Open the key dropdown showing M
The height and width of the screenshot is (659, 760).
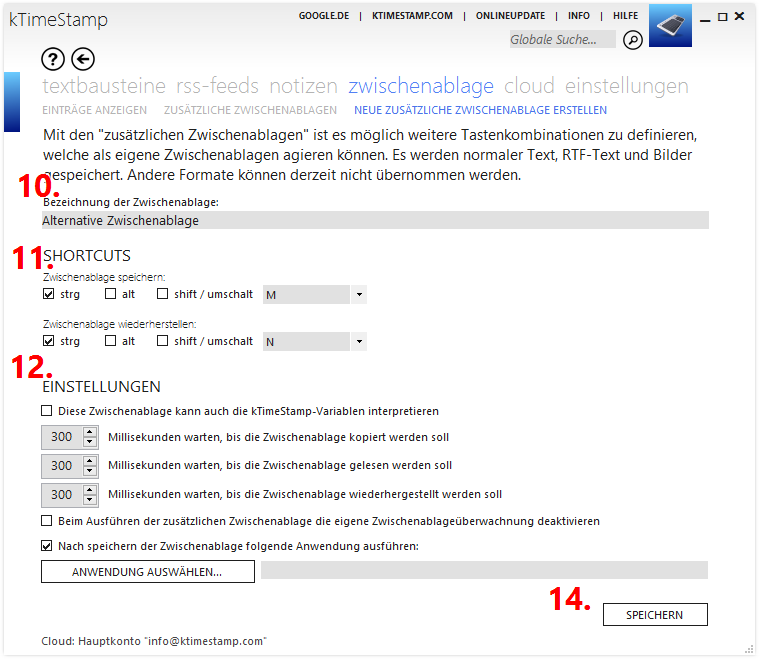pos(359,295)
